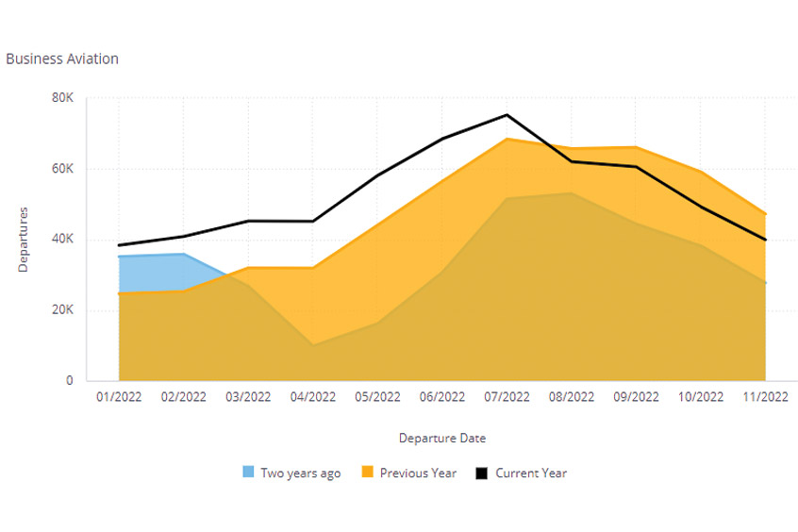Select the 11/2022 x-axis label
This screenshot has height=532, width=798.
[765, 397]
